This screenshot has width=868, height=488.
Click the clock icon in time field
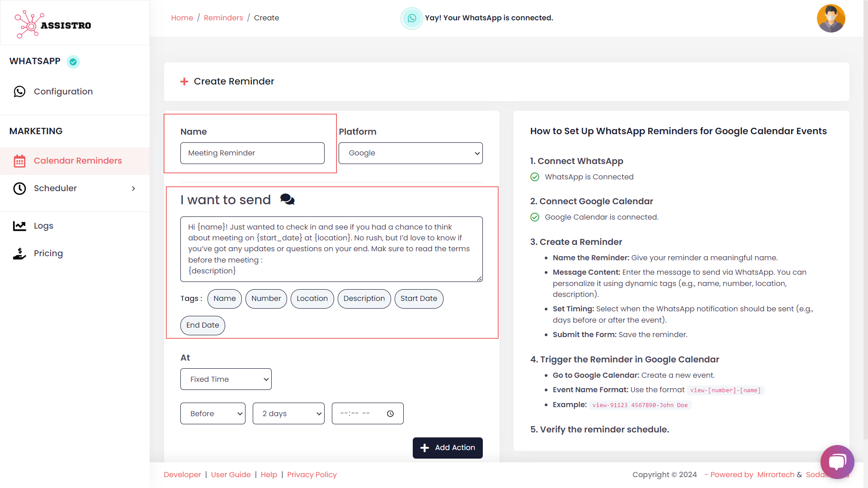coord(390,414)
